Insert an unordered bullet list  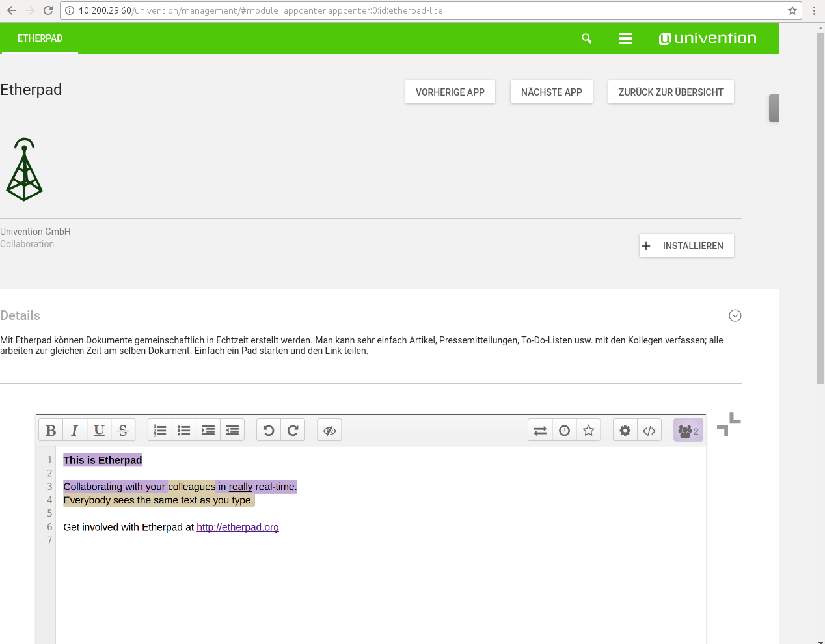(x=184, y=431)
